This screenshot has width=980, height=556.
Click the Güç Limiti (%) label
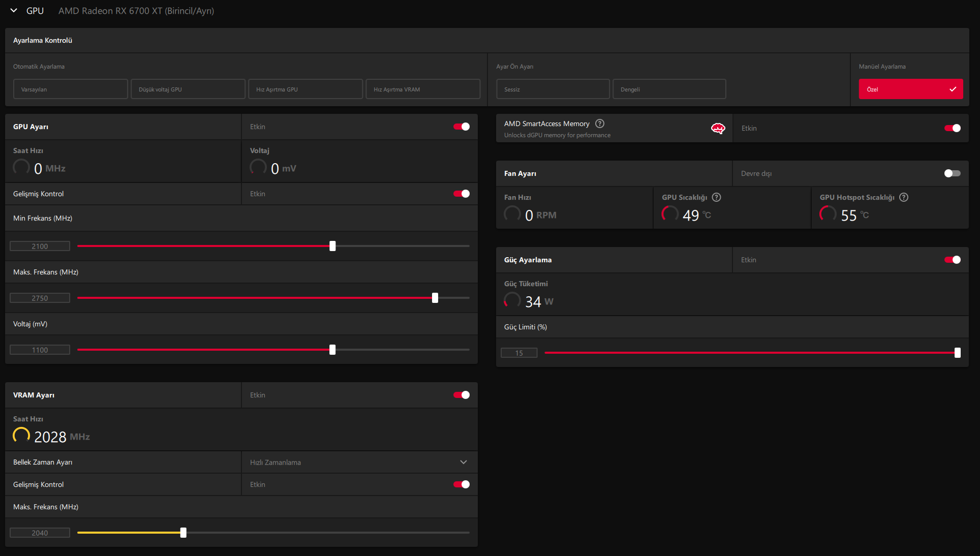tap(526, 327)
